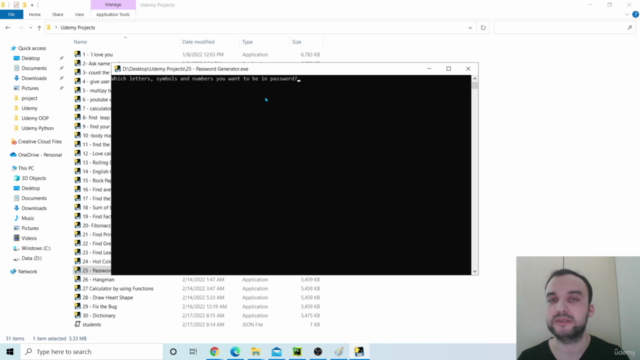This screenshot has width=640, height=360.
Task: Select 27 Calculator by using Functions
Action: coord(118,289)
